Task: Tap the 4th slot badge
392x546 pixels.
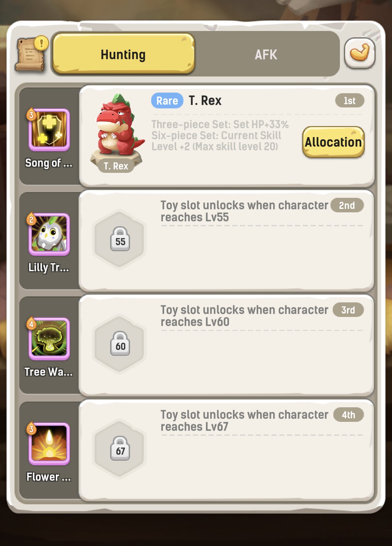Action: 348,415
